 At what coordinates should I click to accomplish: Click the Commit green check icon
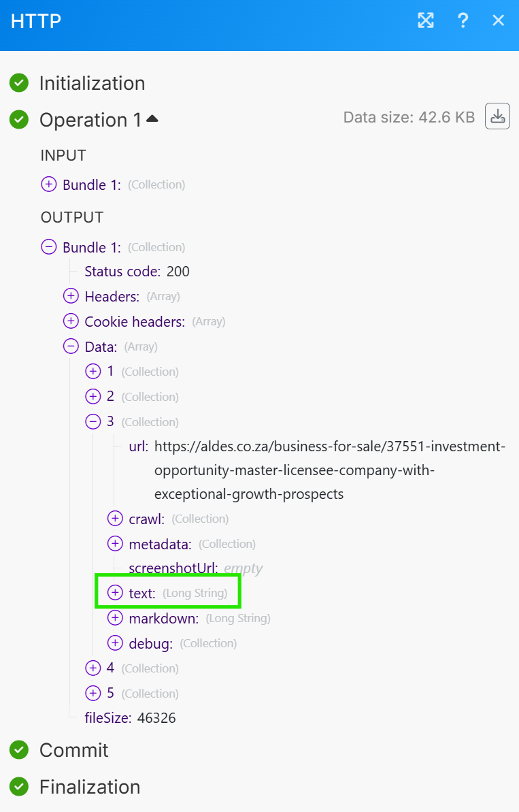click(19, 750)
